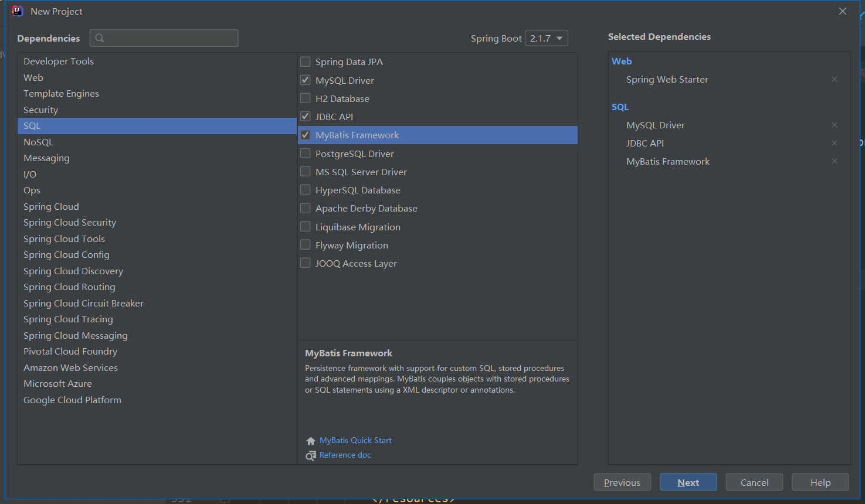Image resolution: width=865 pixels, height=504 pixels.
Task: Select the SQL category
Action: (x=157, y=126)
